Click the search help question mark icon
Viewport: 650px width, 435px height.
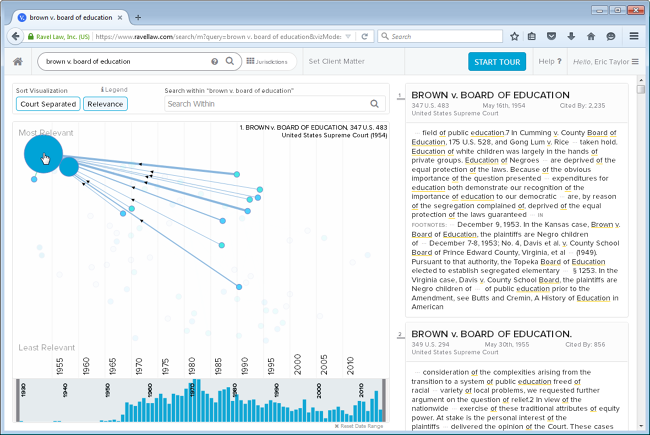click(x=214, y=61)
